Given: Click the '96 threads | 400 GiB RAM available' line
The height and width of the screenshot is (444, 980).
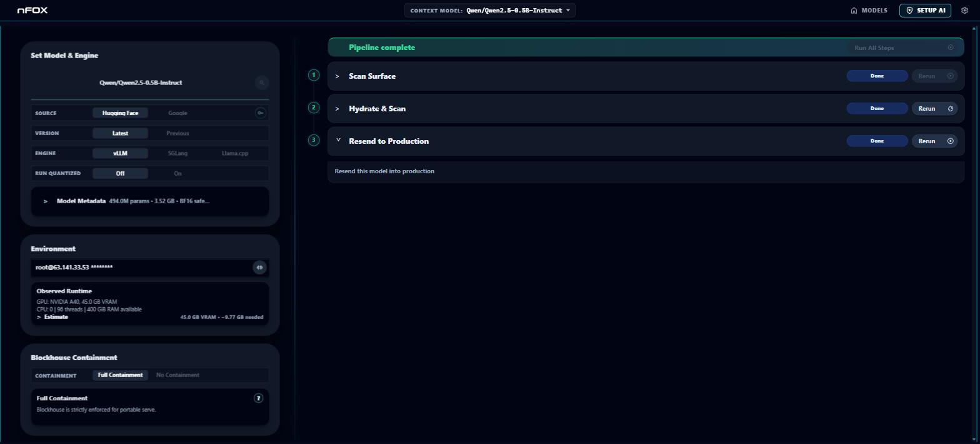Looking at the screenshot, I should 89,310.
